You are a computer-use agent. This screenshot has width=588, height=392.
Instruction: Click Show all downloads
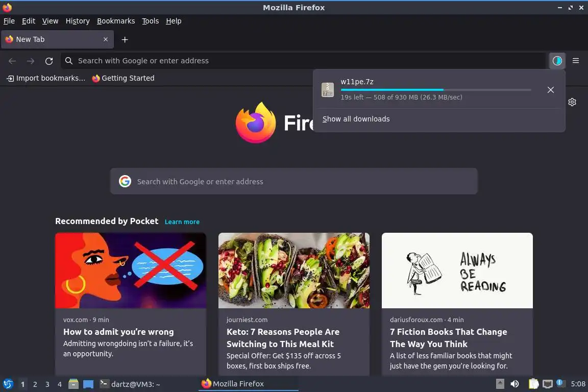point(356,119)
